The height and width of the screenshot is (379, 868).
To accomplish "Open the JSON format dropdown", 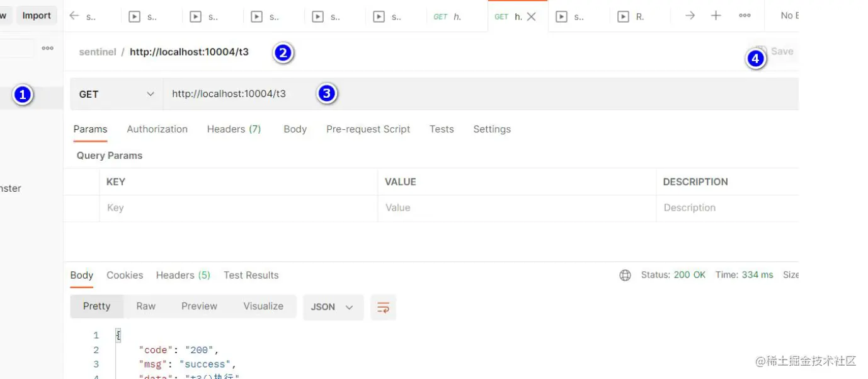I will 333,307.
